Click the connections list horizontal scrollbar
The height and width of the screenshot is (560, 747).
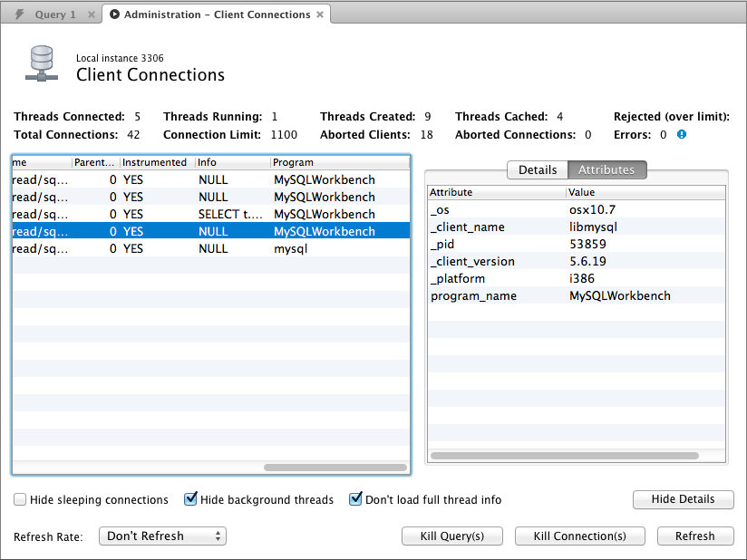pyautogui.click(x=335, y=468)
